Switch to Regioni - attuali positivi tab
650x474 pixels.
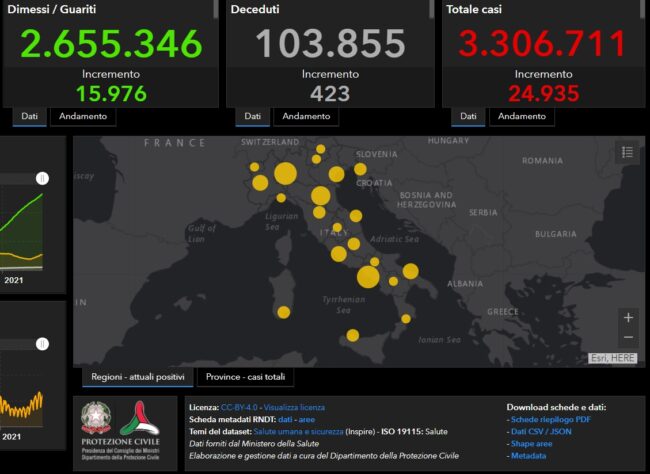tap(138, 377)
